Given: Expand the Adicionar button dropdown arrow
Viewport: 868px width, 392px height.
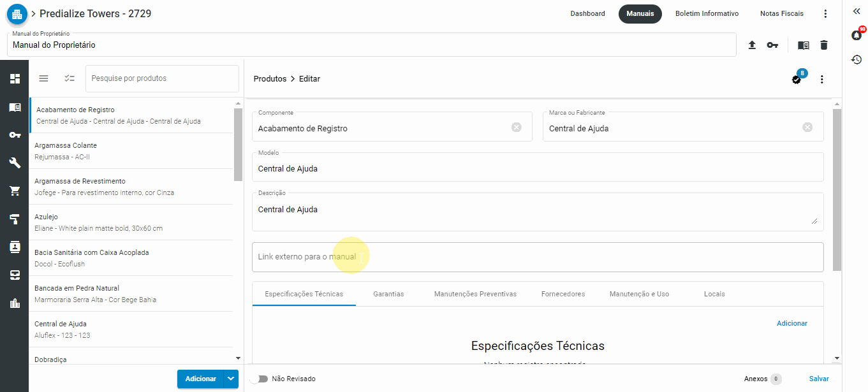Looking at the screenshot, I should [230, 379].
